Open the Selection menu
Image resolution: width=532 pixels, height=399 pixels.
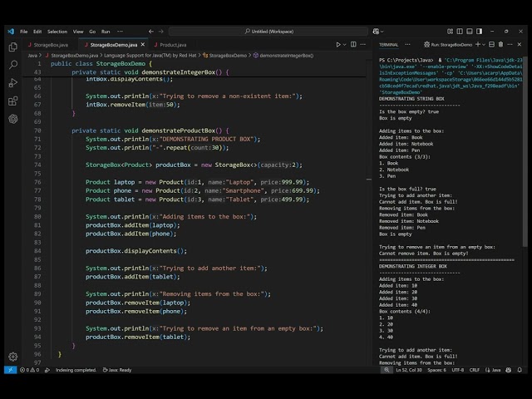tap(57, 32)
